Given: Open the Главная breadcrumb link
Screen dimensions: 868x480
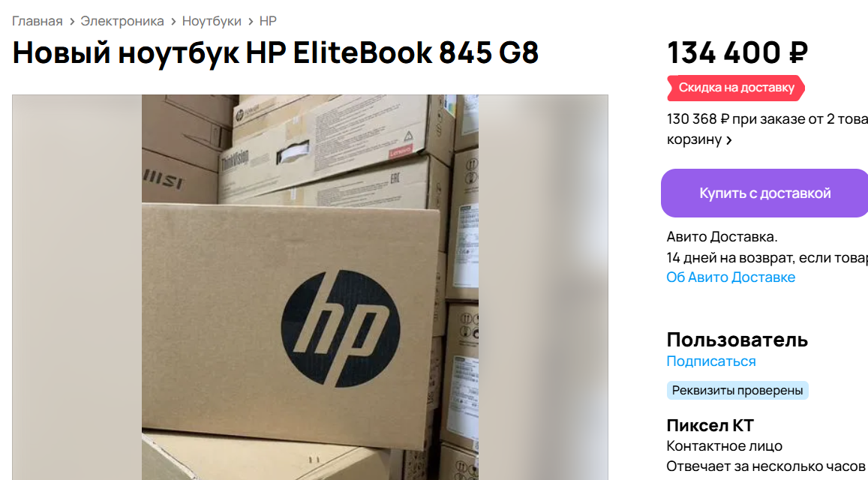Looking at the screenshot, I should click(37, 21).
